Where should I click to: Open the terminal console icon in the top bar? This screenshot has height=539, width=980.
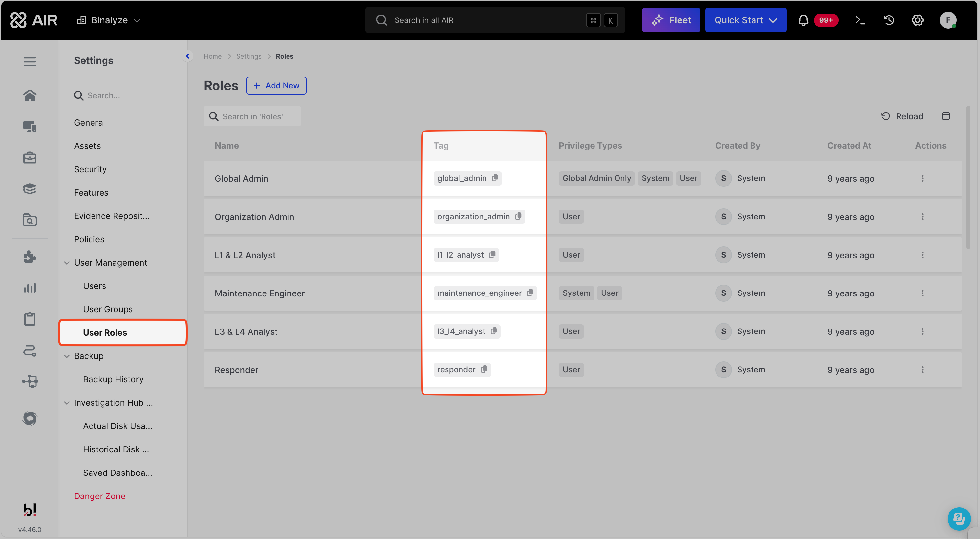pos(860,20)
